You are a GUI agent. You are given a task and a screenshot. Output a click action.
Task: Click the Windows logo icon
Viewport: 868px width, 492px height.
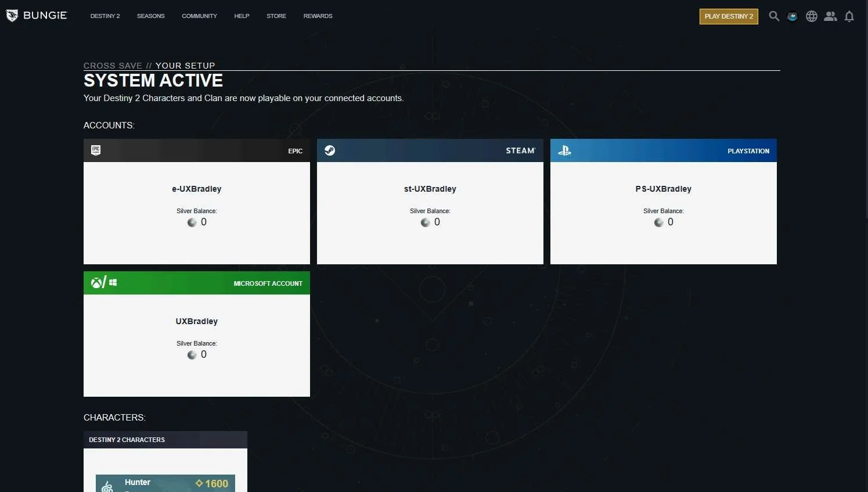coord(113,282)
